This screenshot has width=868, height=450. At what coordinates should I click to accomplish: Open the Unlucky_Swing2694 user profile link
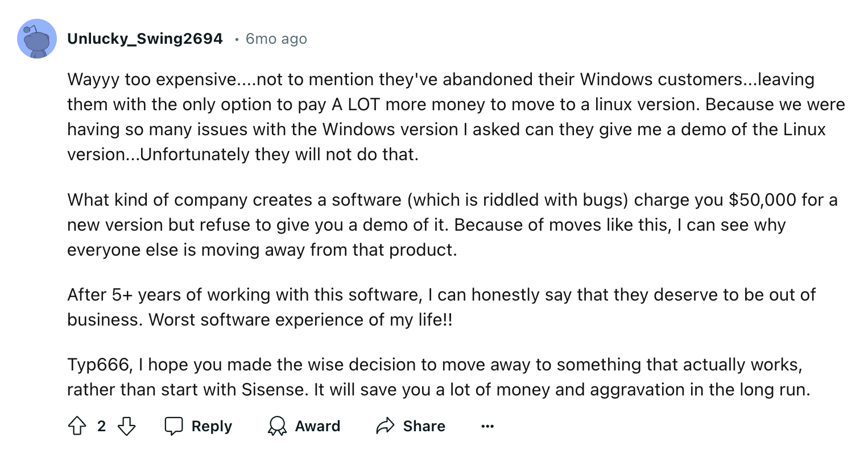click(x=145, y=39)
